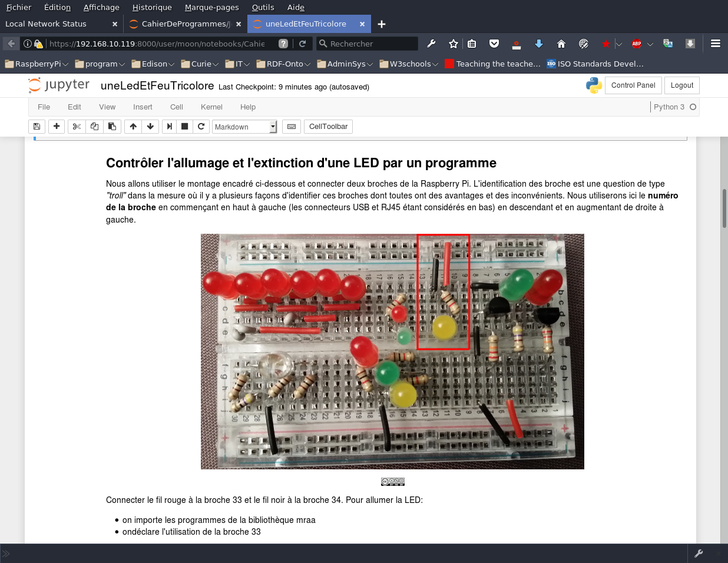This screenshot has width=728, height=563.
Task: Paste the copied cell below
Action: tap(112, 126)
